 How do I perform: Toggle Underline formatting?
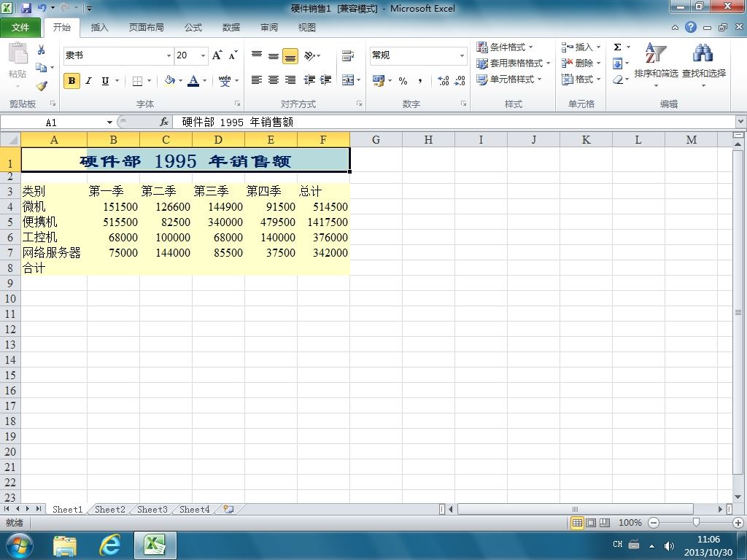click(x=105, y=81)
